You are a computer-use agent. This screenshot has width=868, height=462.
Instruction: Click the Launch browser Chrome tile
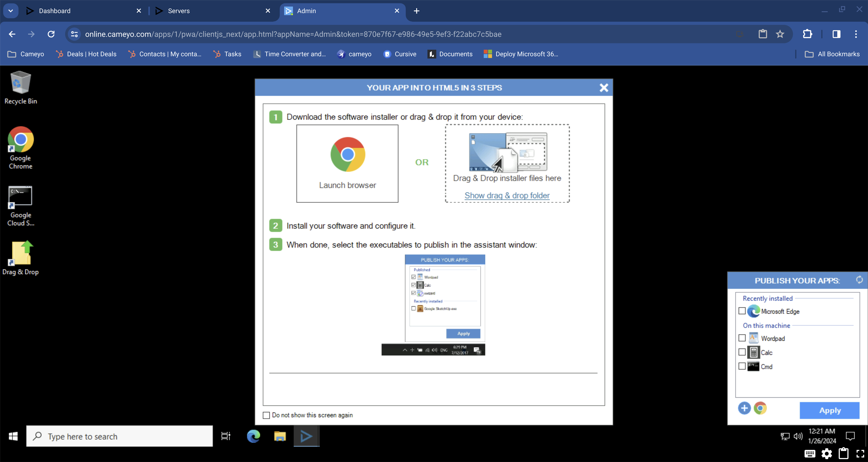(347, 164)
